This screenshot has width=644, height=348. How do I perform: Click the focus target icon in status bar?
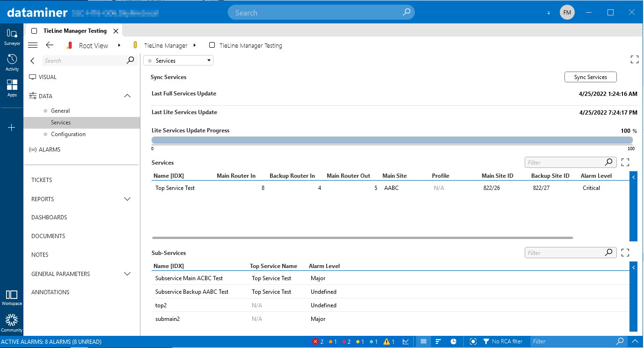click(473, 342)
